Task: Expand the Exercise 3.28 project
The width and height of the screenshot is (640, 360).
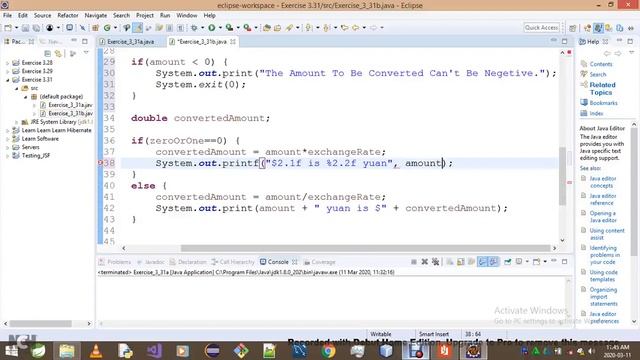Action: tap(7, 63)
